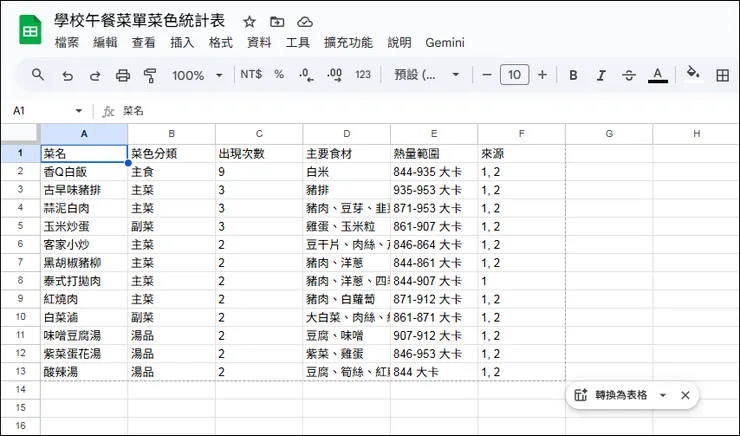Open the fill color picker
The image size is (740, 436).
pyautogui.click(x=693, y=74)
